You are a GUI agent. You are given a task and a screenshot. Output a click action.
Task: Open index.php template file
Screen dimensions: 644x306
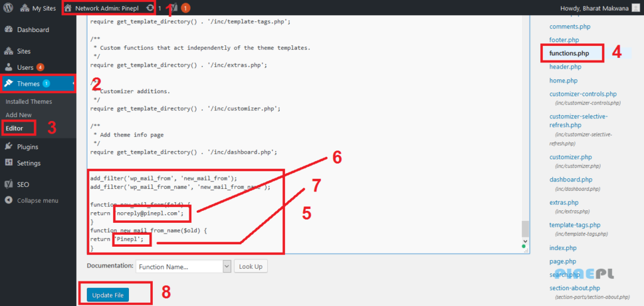point(563,248)
